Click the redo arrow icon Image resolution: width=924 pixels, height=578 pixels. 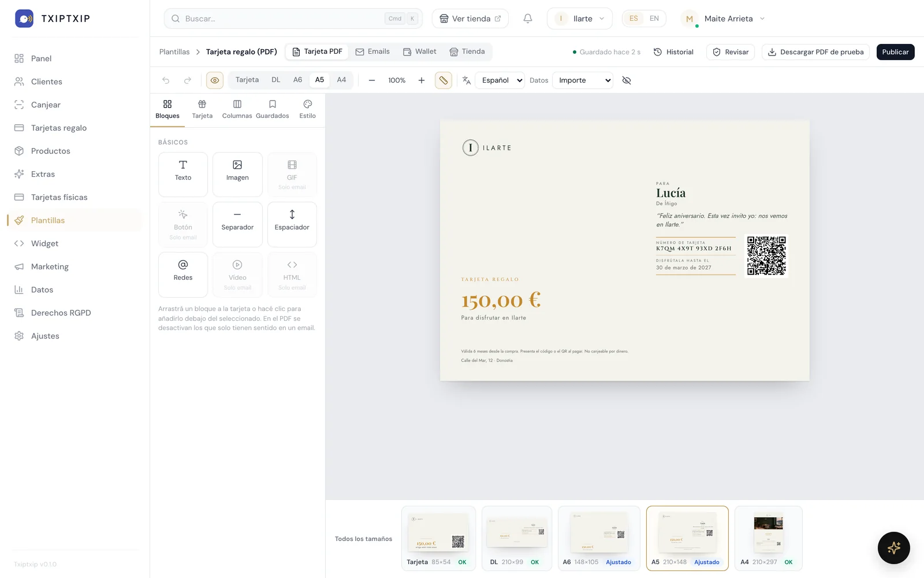(x=188, y=80)
